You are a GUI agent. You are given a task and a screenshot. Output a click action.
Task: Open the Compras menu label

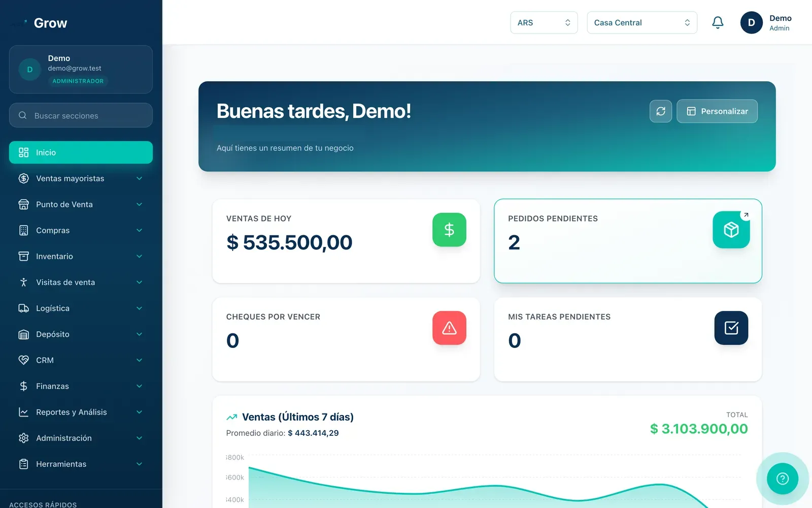[x=53, y=230]
